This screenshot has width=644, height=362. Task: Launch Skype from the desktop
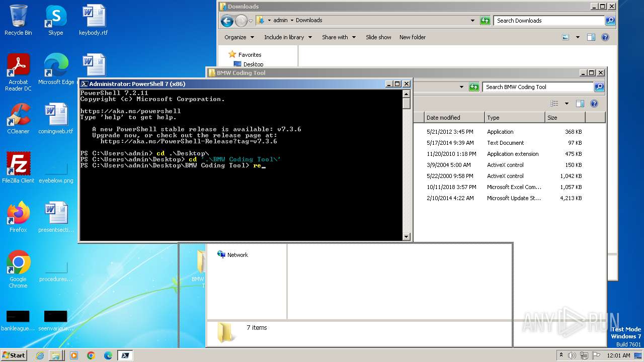[x=55, y=20]
